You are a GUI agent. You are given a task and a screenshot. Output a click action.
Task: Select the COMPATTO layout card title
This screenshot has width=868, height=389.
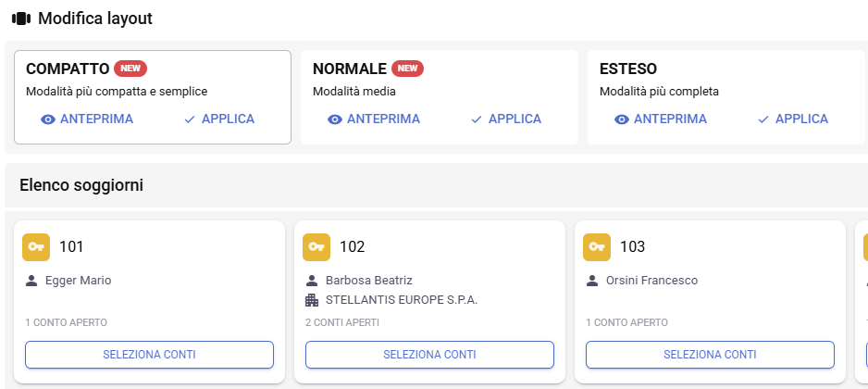click(x=68, y=69)
